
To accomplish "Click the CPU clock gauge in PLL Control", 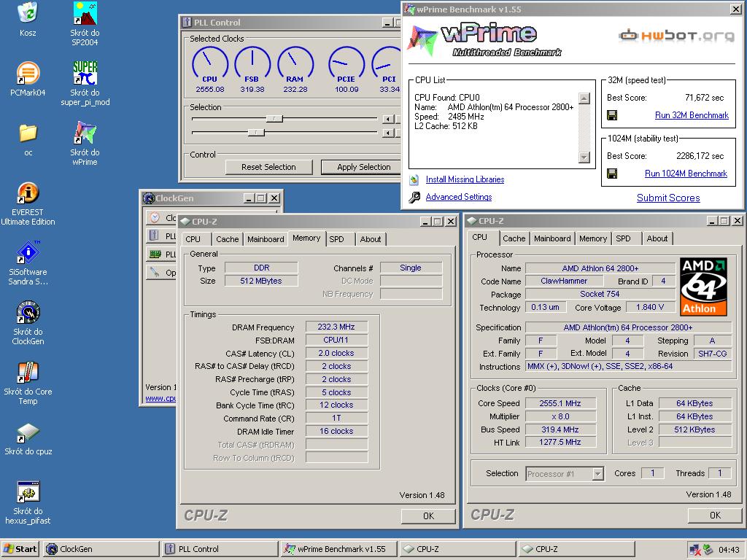I will click(209, 64).
